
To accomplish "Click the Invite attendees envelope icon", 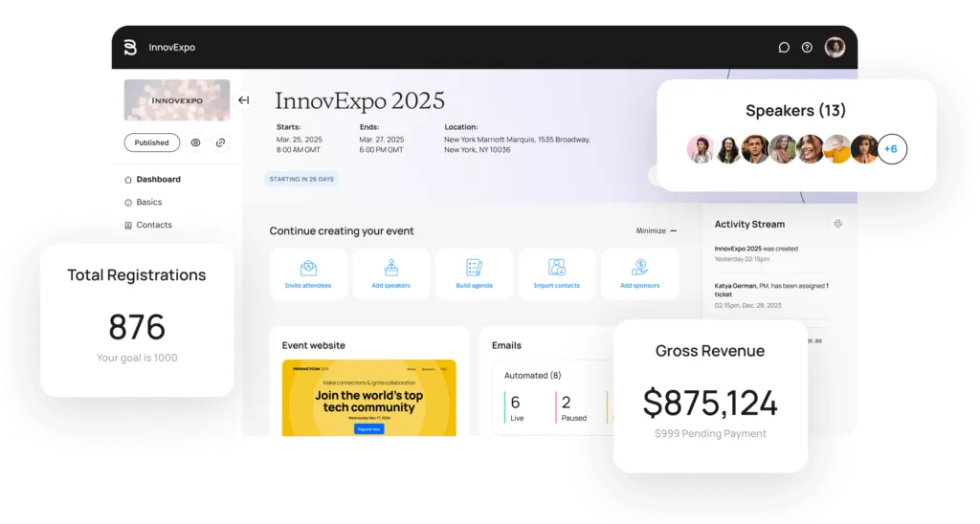I will (x=308, y=268).
